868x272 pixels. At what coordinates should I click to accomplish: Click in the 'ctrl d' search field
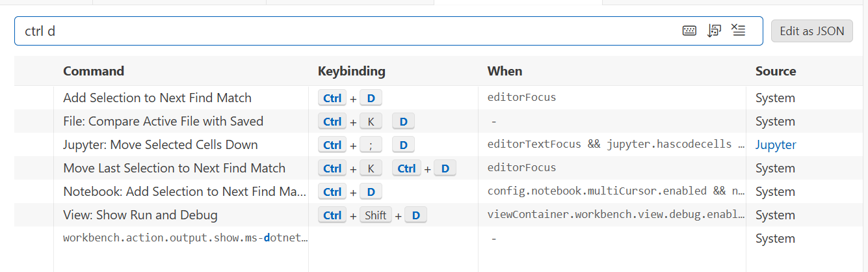[x=325, y=31]
